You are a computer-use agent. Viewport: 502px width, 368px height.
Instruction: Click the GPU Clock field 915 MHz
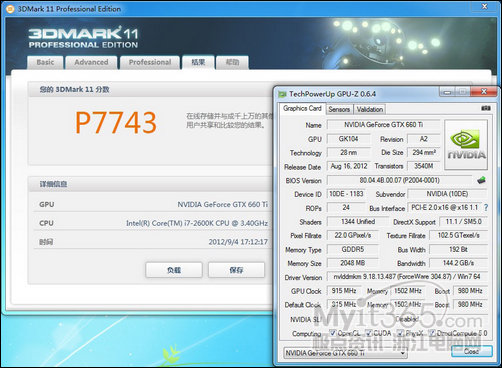tap(344, 291)
